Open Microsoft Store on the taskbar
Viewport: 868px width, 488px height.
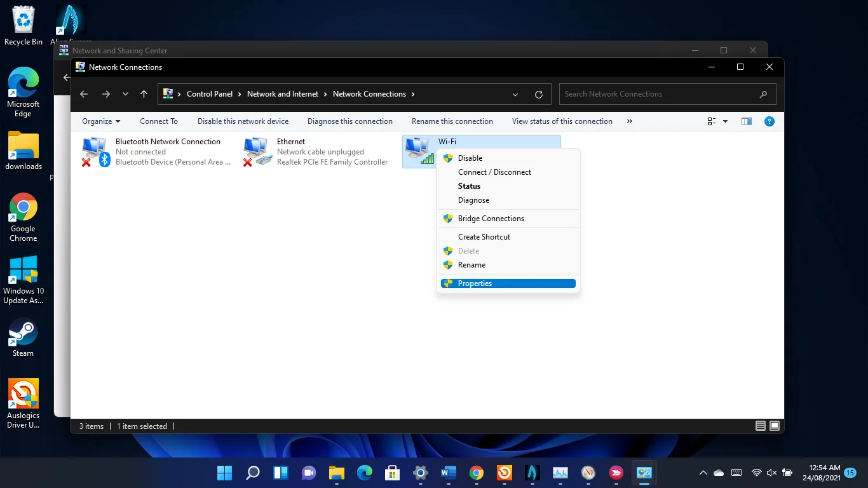point(393,473)
